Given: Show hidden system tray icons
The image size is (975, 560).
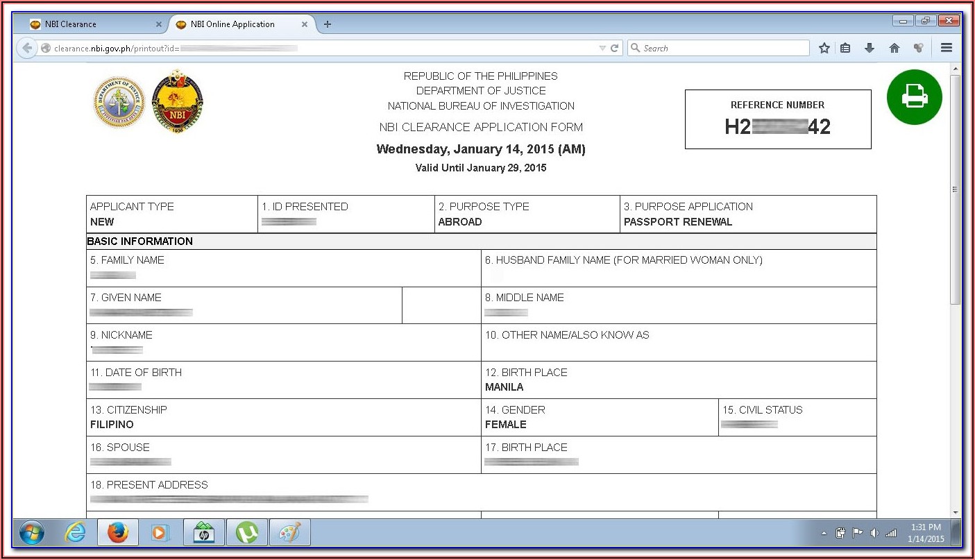Looking at the screenshot, I should [x=824, y=534].
